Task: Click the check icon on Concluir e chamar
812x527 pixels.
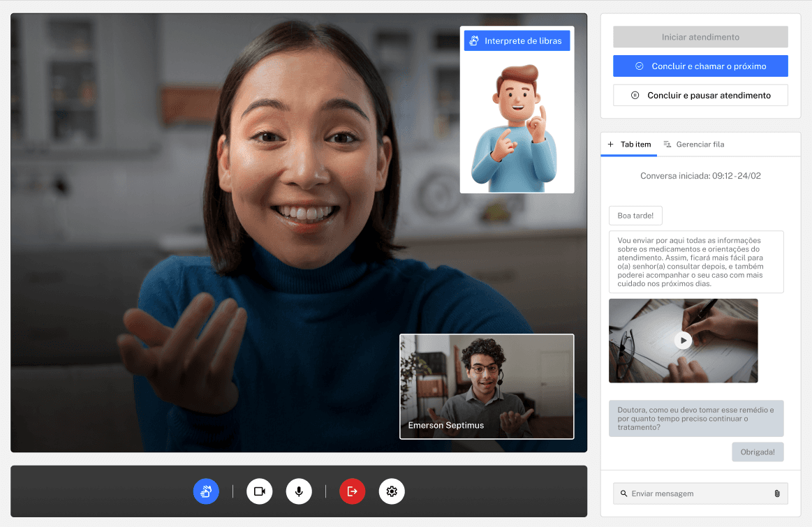Action: click(640, 66)
